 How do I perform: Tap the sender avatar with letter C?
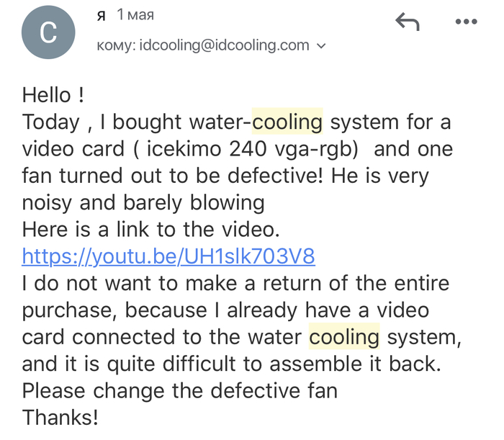click(48, 33)
